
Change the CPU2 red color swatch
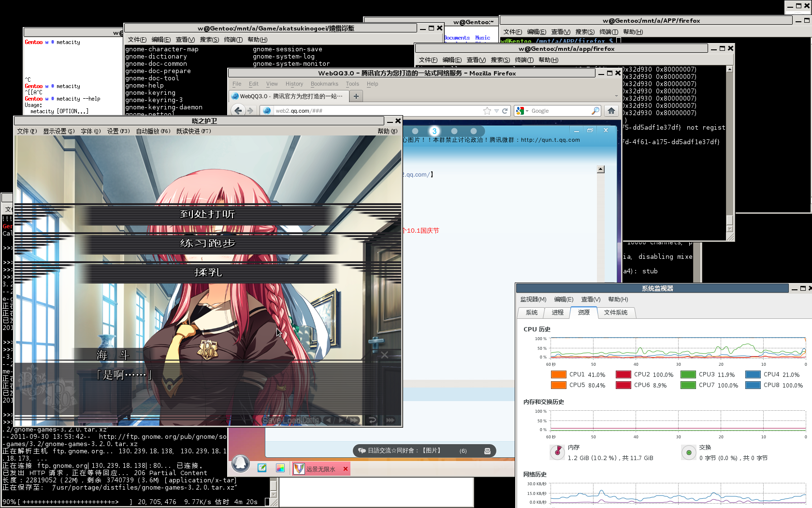click(623, 374)
